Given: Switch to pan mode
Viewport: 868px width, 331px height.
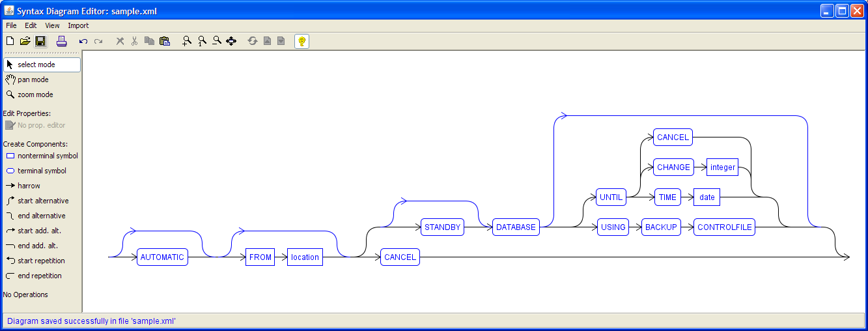Looking at the screenshot, I should (x=33, y=79).
